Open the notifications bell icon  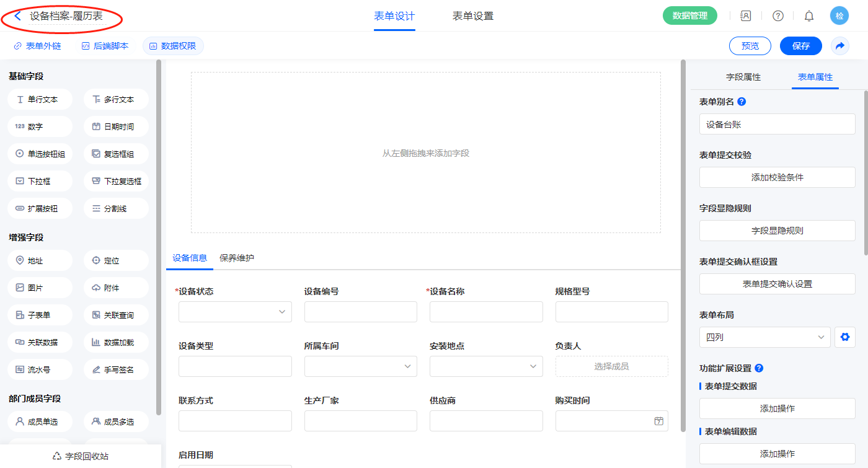tap(809, 16)
